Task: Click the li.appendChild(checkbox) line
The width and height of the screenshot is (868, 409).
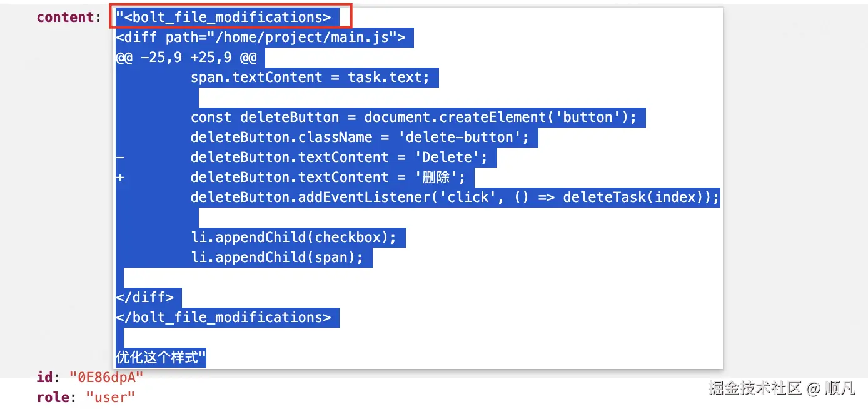Action: point(293,238)
